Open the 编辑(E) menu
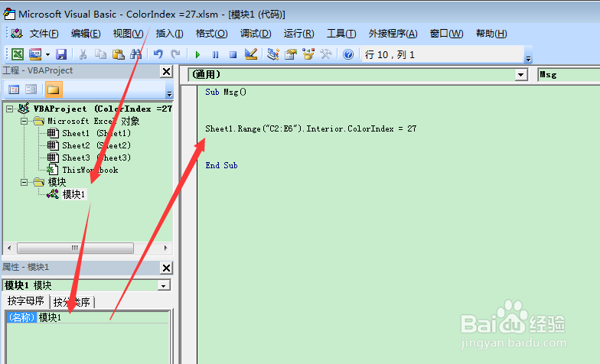Viewport: 600px width, 364px height. click(86, 34)
